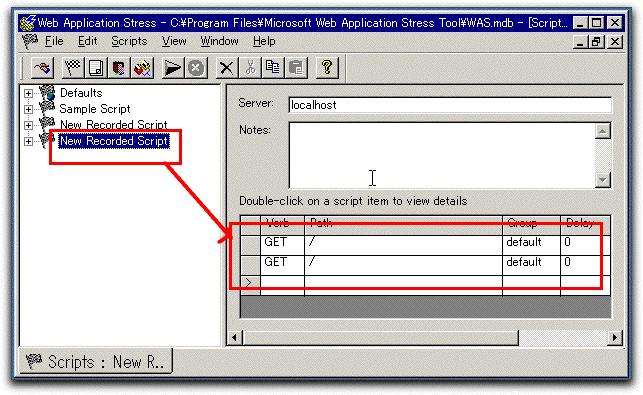The height and width of the screenshot is (395, 643).
Task: Click the Copy documents icon
Action: point(273,68)
